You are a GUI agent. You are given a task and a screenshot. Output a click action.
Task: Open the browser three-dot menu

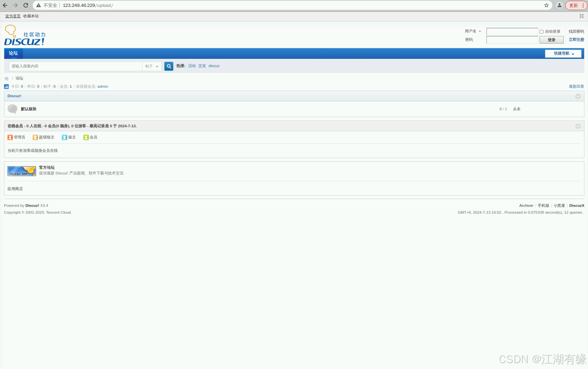(x=583, y=5)
